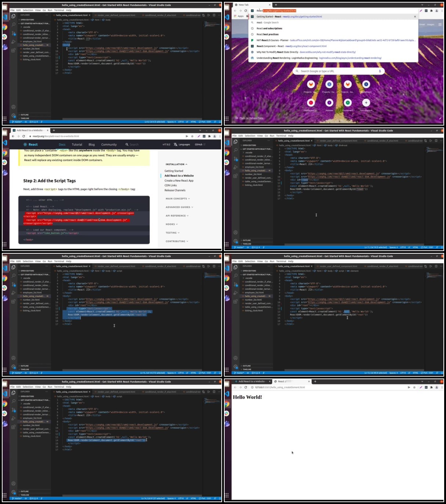Image resolution: width=446 pixels, height=504 pixels.
Task: Open 'Create a New React App' in docs sidebar
Action: [x=179, y=181]
